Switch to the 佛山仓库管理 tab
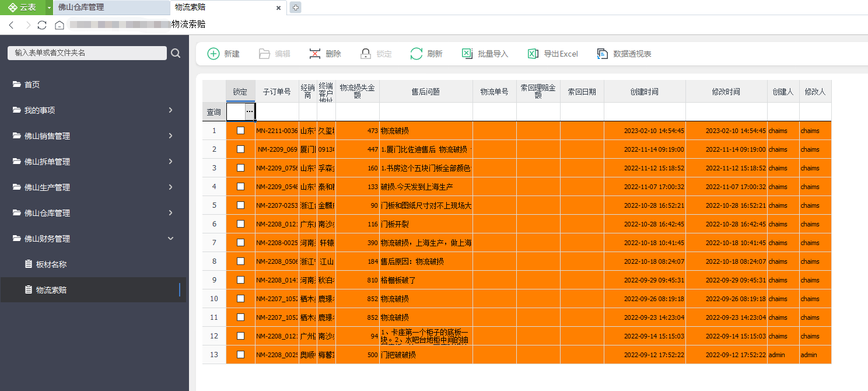This screenshot has height=391, width=868. tap(112, 8)
